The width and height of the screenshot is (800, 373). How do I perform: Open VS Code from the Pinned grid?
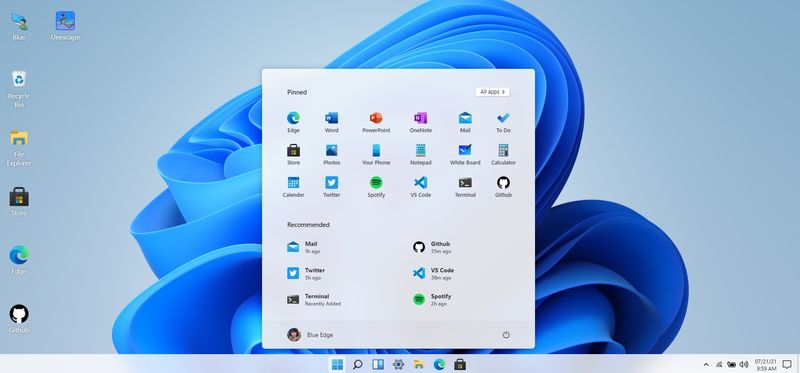coord(420,187)
